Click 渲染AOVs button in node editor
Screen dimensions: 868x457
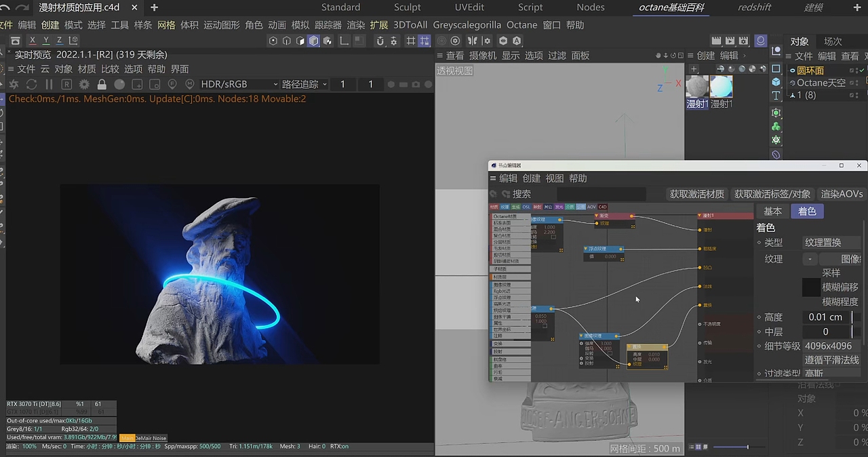pyautogui.click(x=842, y=194)
